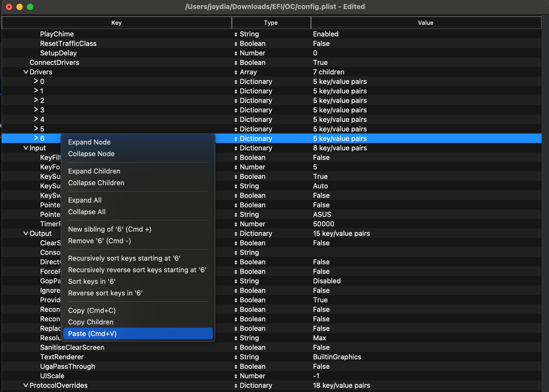
Task: Select Copy Children menu option
Action: [90, 322]
